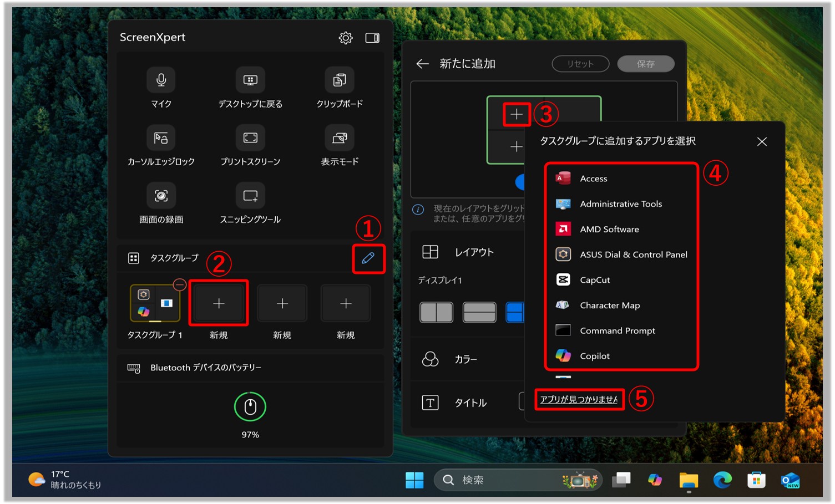The image size is (835, 504).
Task: Click the upper plus in layout preview
Action: point(517,114)
